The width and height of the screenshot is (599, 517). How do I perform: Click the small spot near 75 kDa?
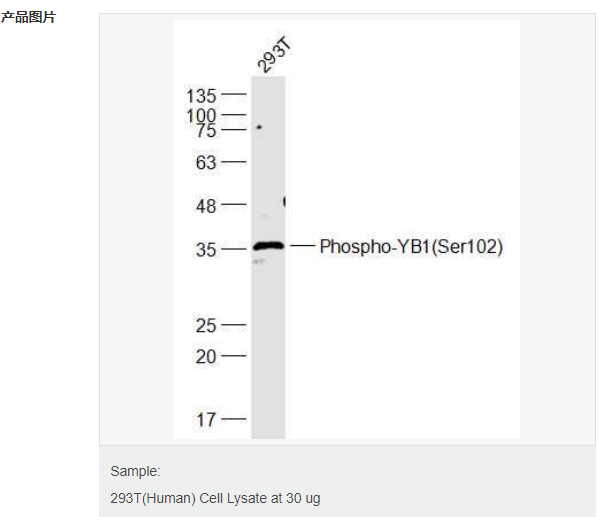(259, 127)
